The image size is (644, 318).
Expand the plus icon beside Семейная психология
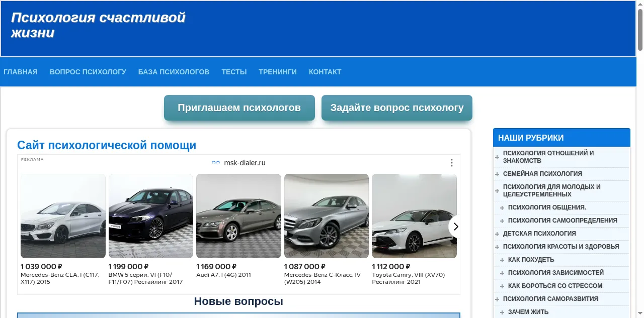(497, 174)
